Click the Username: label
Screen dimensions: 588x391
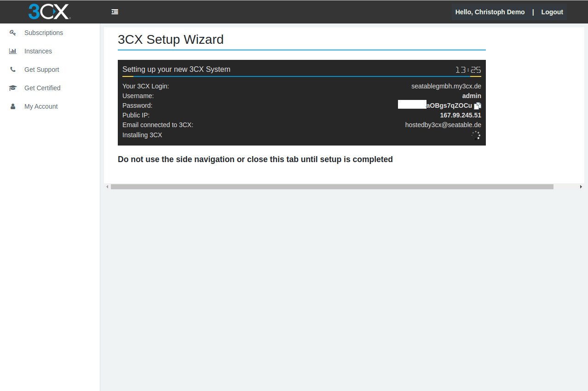click(138, 96)
